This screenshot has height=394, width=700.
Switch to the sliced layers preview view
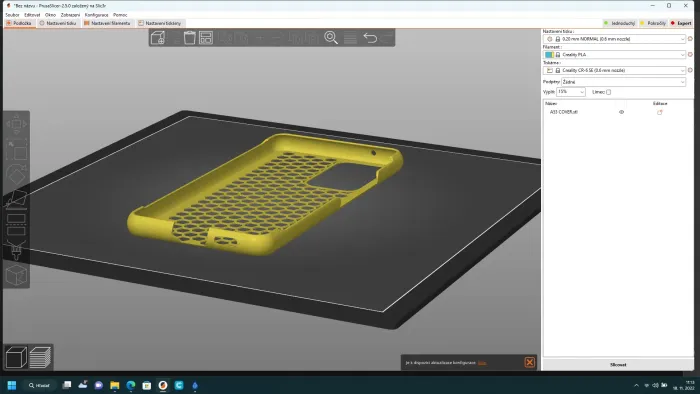(40, 357)
